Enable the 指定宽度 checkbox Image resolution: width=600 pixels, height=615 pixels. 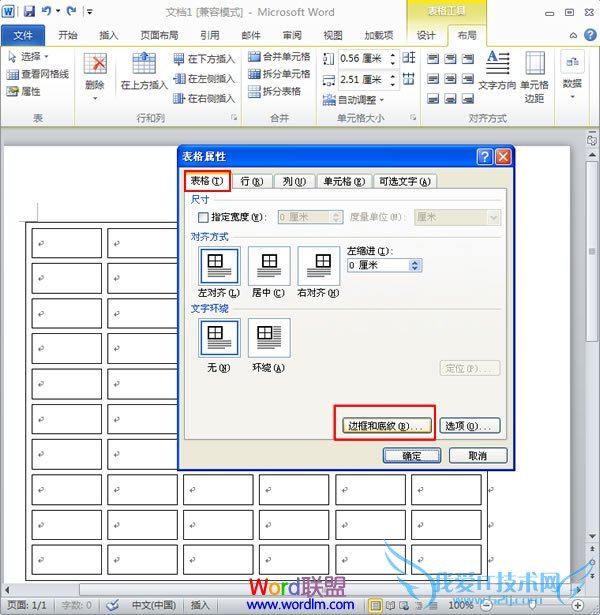tap(203, 217)
